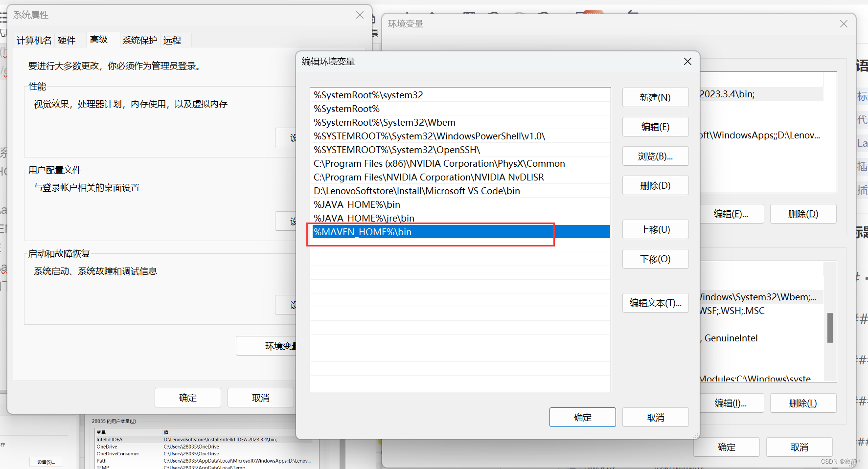Confirm edit dialog with 确定
Viewport: 868px width, 469px height.
pos(582,417)
